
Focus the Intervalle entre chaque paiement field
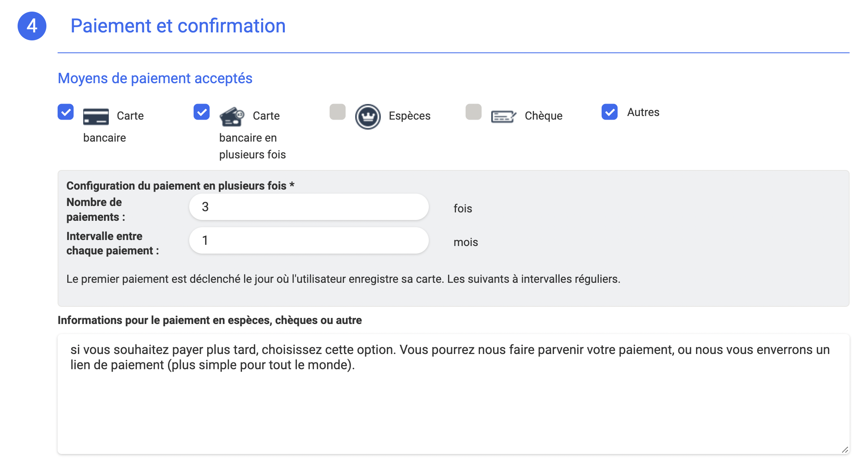(x=309, y=240)
